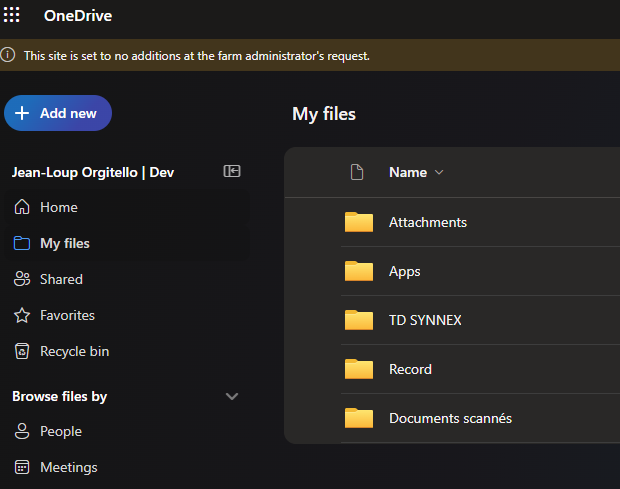
Task: Click the Recycle bin icon
Action: pyautogui.click(x=22, y=351)
